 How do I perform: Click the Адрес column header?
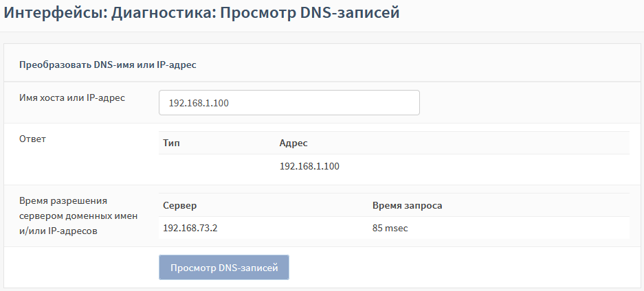click(293, 143)
